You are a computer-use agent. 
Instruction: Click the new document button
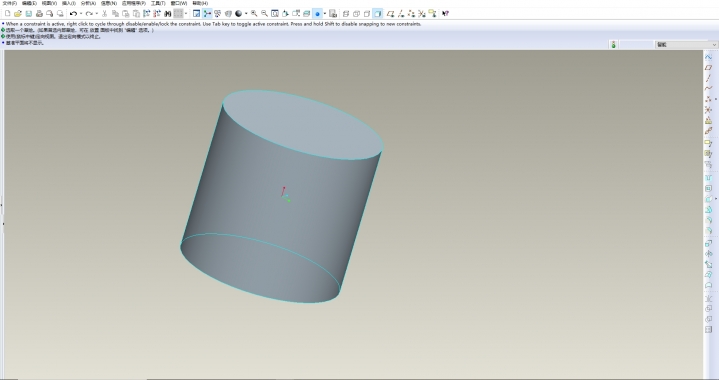(7, 14)
